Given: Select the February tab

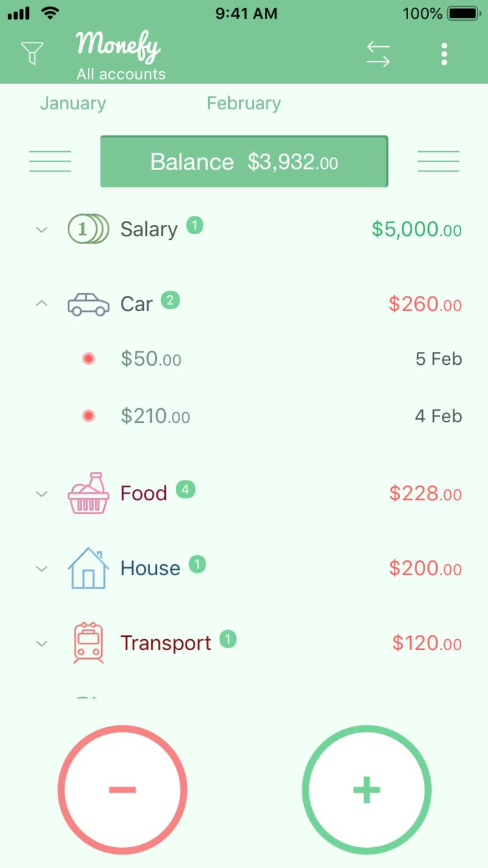Looking at the screenshot, I should [x=243, y=103].
